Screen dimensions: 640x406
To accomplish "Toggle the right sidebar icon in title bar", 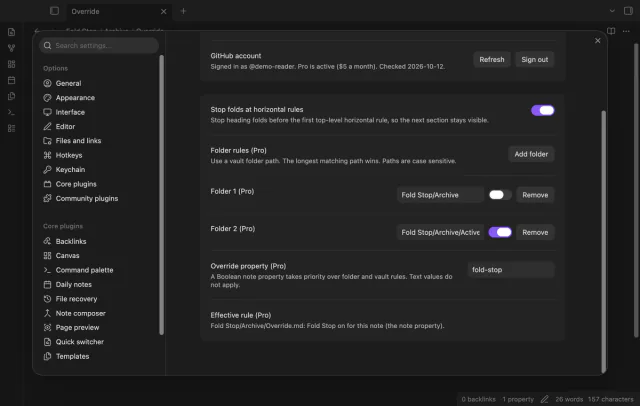I will click(x=628, y=11).
